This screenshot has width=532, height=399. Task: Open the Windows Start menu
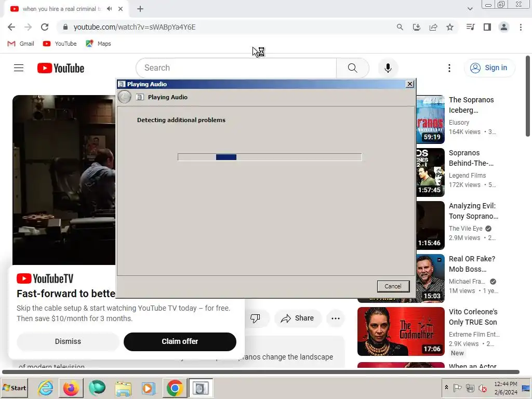(x=14, y=388)
